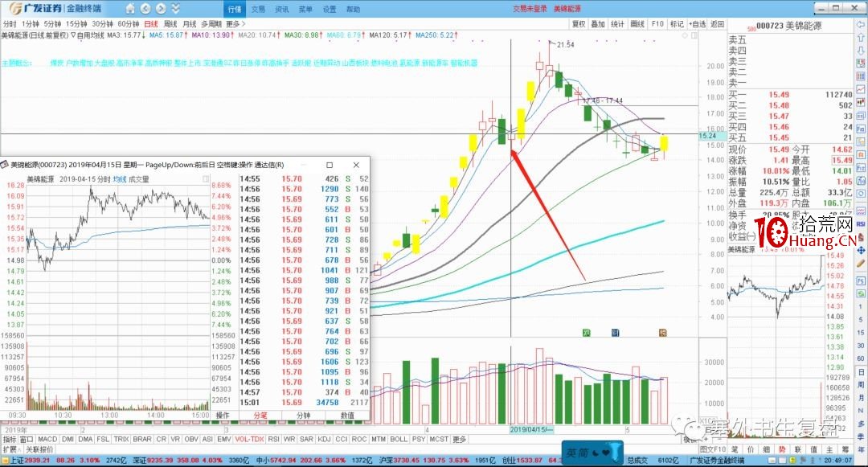The image size is (868, 467).
Task: Close the 2019-04-15 intraday popup
Action: [356, 165]
